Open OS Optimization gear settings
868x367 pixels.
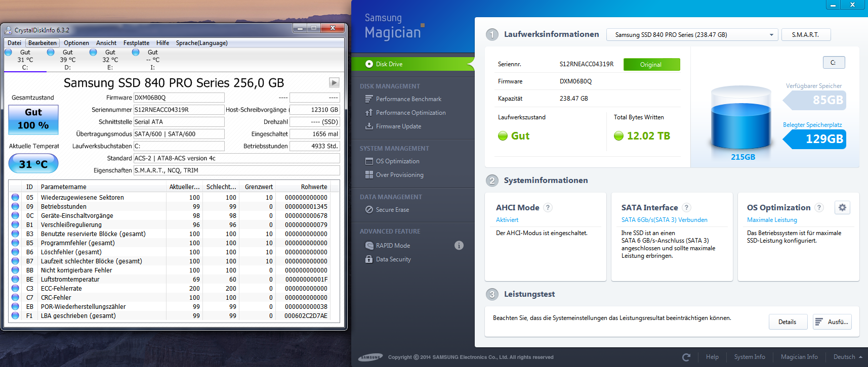click(x=842, y=207)
